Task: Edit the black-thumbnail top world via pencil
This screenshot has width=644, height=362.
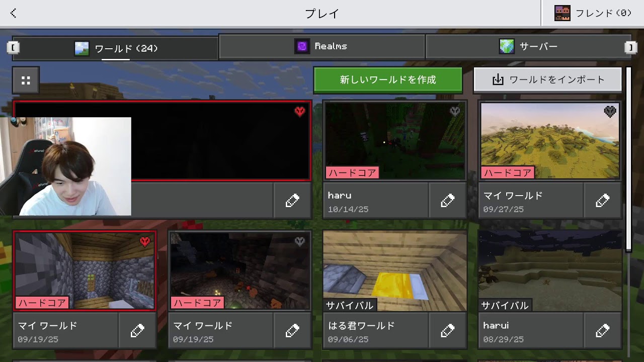Action: 292,200
